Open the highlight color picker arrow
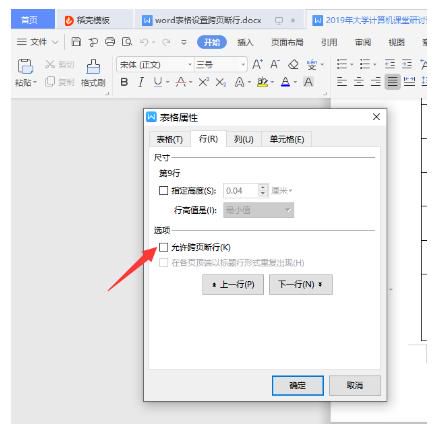The height and width of the screenshot is (431, 435). (272, 82)
